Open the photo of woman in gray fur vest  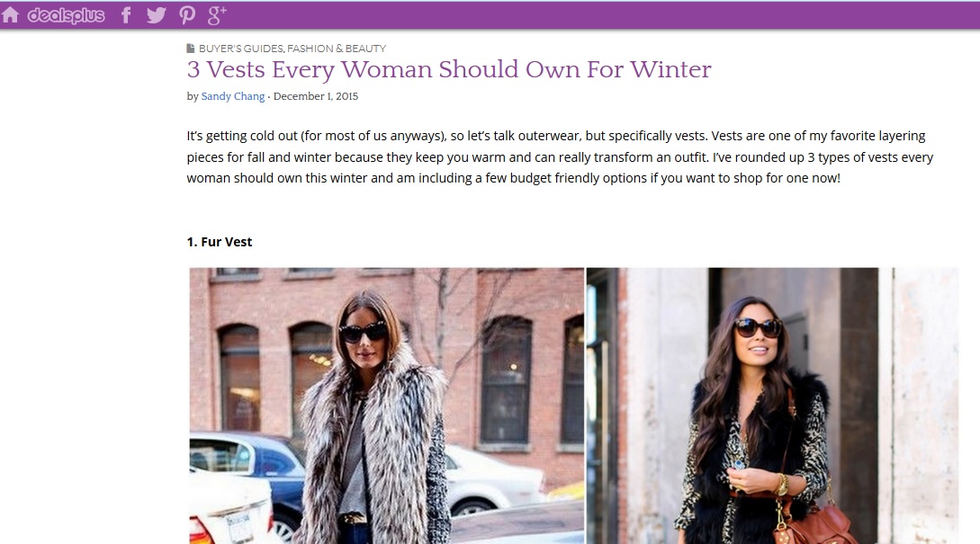(387, 406)
